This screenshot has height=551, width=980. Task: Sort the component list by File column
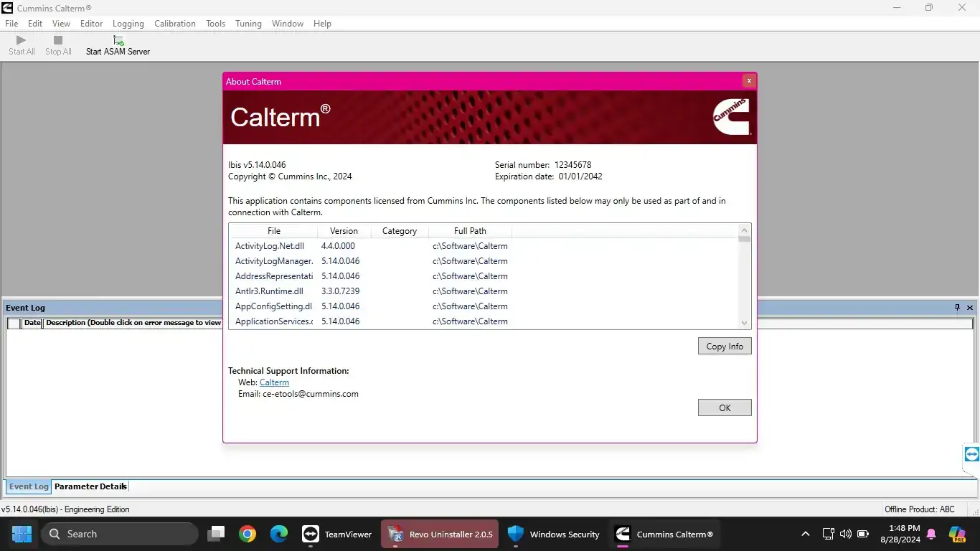tap(273, 231)
